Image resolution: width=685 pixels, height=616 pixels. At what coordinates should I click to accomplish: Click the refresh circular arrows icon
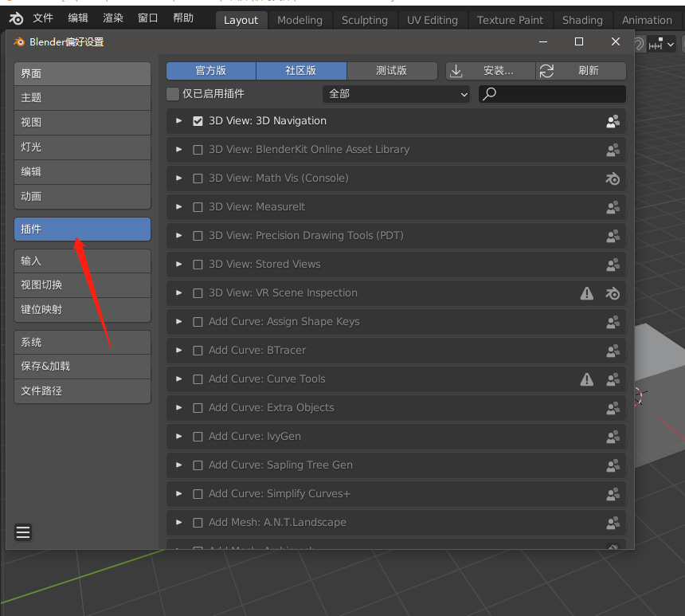tap(546, 71)
